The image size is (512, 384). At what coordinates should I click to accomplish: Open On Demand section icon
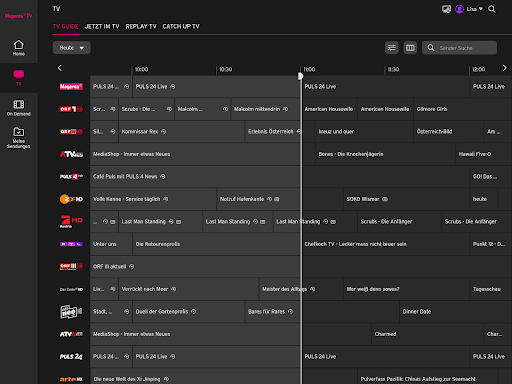(x=19, y=104)
